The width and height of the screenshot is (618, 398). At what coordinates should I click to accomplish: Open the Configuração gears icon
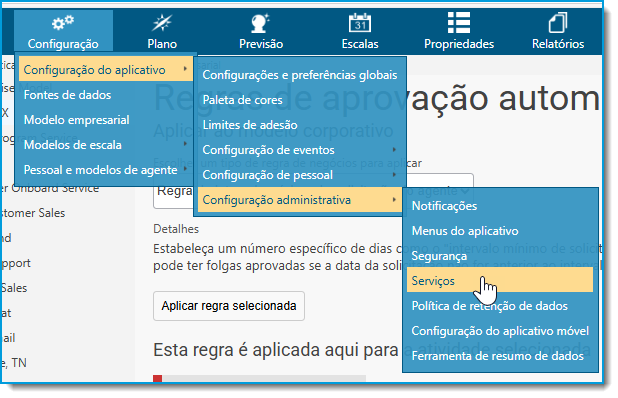click(x=63, y=23)
